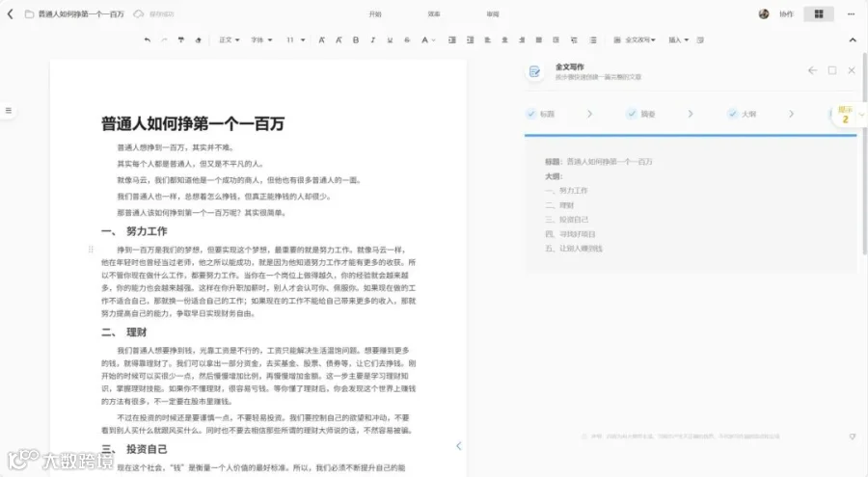Decrease font size with the smaller A
Image resolution: width=868 pixels, height=477 pixels.
tap(339, 40)
